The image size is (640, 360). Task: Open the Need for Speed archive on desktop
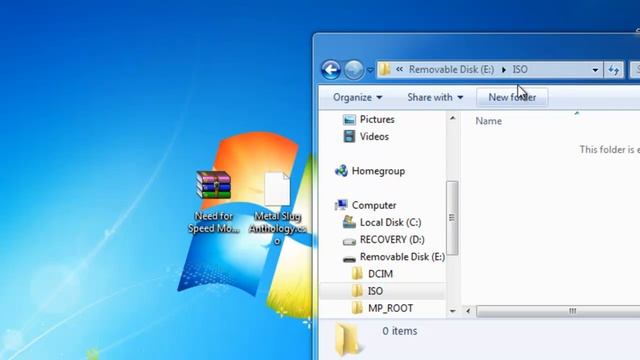[213, 202]
